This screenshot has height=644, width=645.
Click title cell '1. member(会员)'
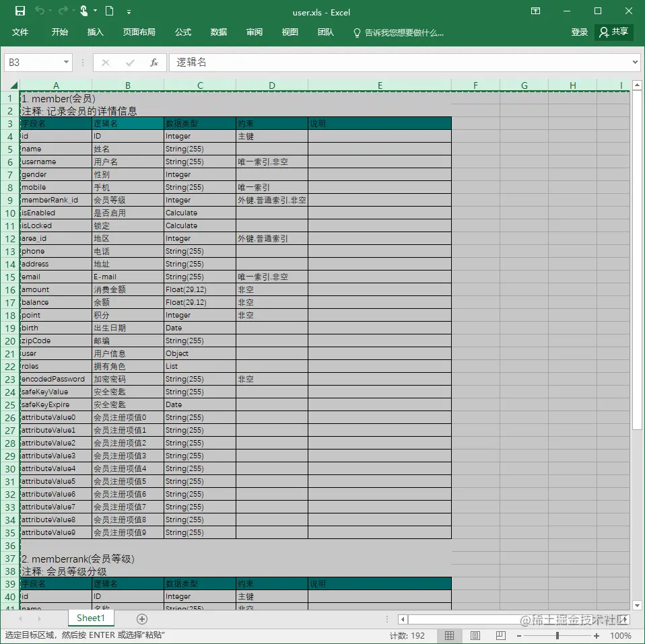[58, 99]
